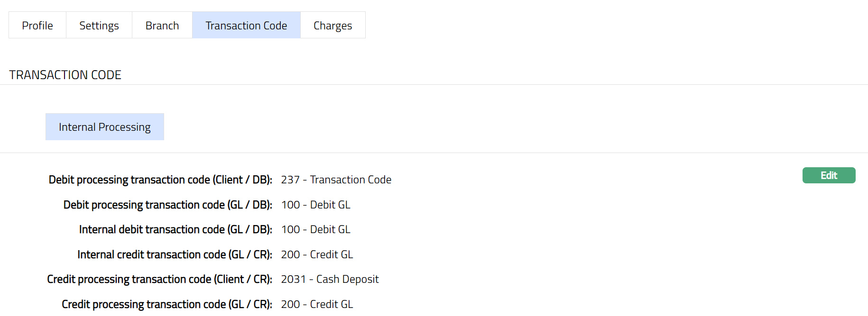Select the Internal Processing sub-tab
The image size is (868, 316).
pos(104,127)
